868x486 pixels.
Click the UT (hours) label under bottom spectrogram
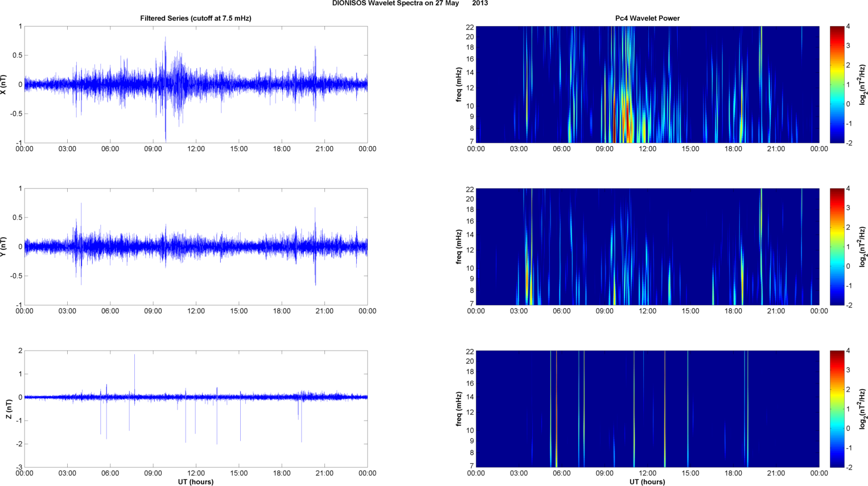(x=647, y=481)
